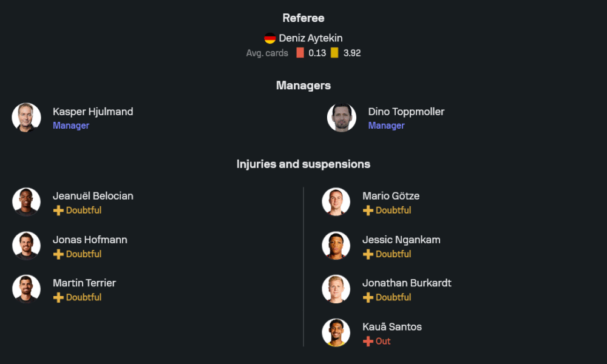Open referee Deniz Aytekin's profile

point(310,38)
